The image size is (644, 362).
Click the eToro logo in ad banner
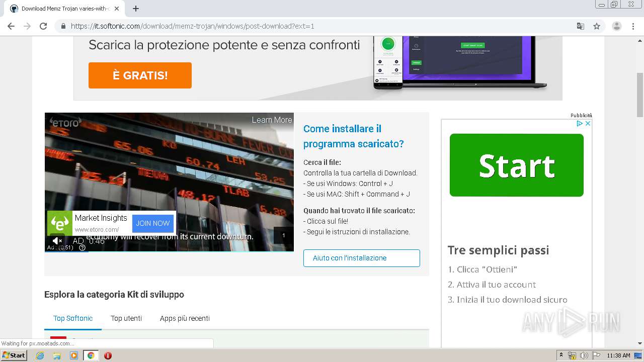coord(60,223)
